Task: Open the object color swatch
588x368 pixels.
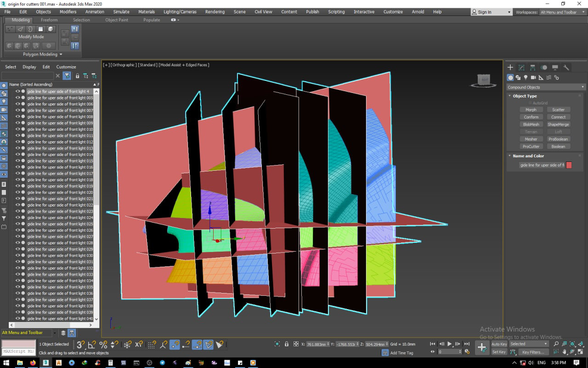Action: (x=568, y=165)
